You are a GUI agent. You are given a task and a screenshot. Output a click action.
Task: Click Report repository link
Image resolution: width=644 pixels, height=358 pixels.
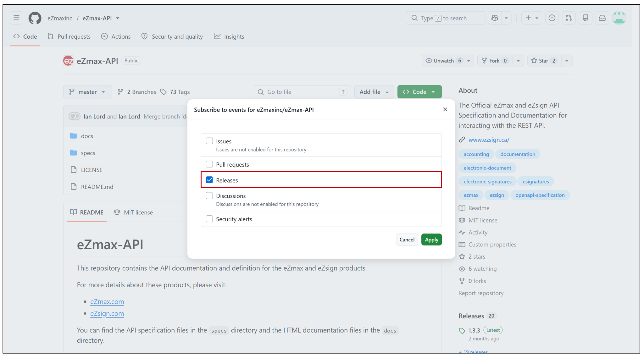[x=481, y=293]
